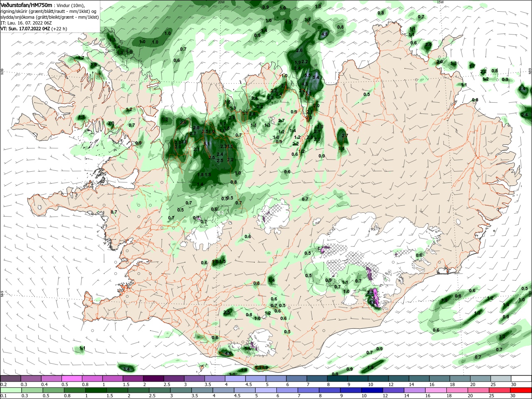Select upper legend swatch between 4 and 4.5

coord(235,379)
